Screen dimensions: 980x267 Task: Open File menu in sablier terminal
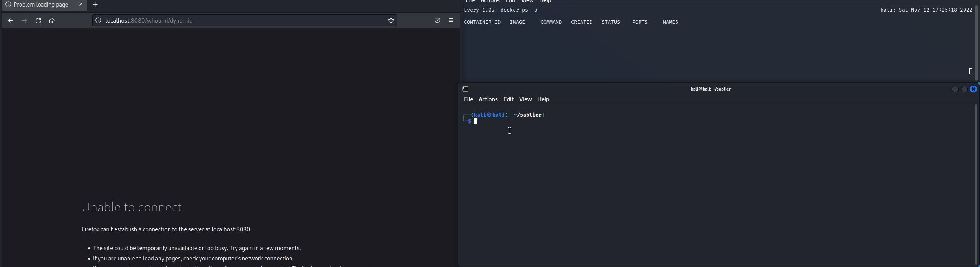(x=468, y=99)
